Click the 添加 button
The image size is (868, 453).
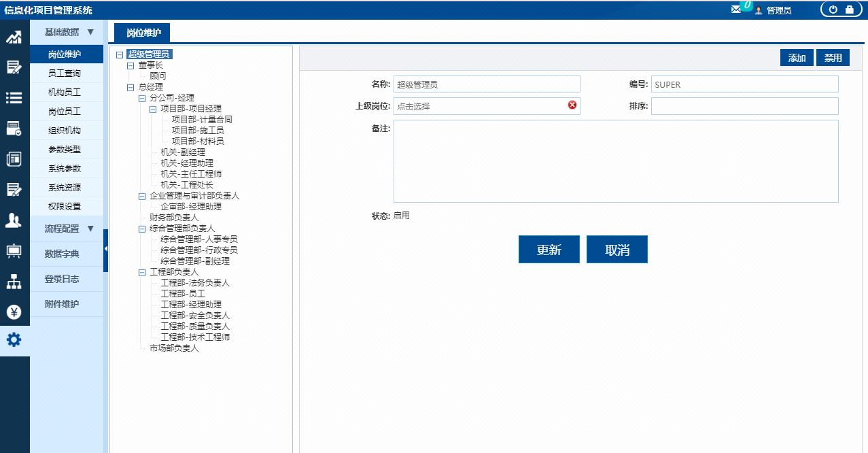796,57
